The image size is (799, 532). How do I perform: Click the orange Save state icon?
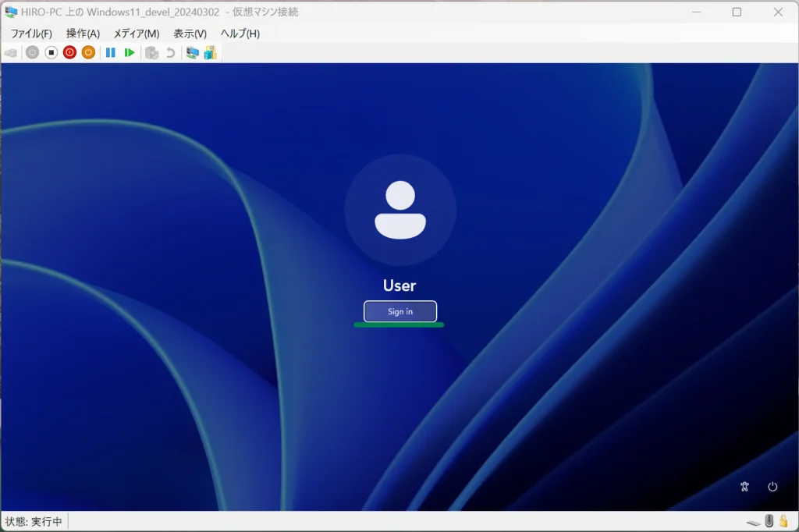tap(88, 52)
